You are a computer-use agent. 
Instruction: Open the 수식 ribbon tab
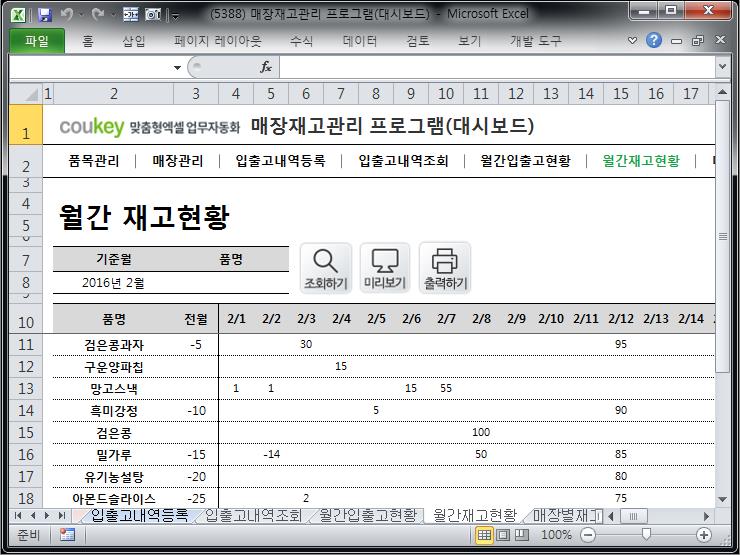click(302, 42)
